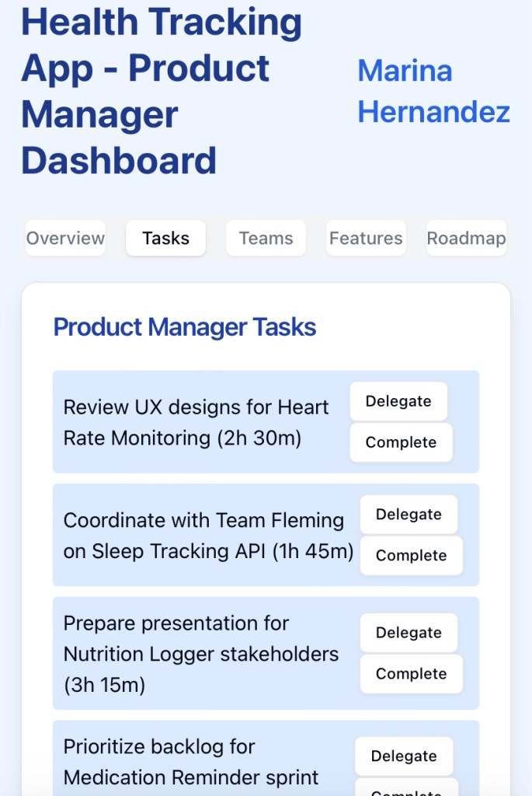Open the Overview tab
Viewport: 532px width, 796px height.
[65, 239]
